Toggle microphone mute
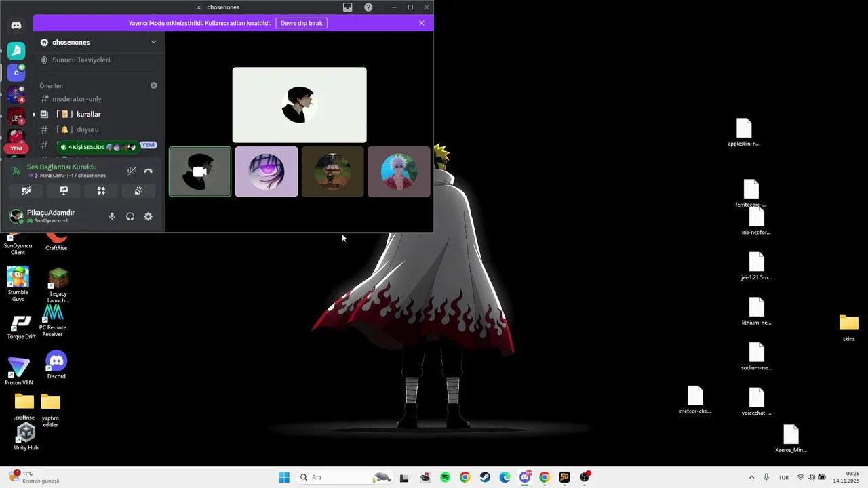The width and height of the screenshot is (868, 488). click(112, 217)
